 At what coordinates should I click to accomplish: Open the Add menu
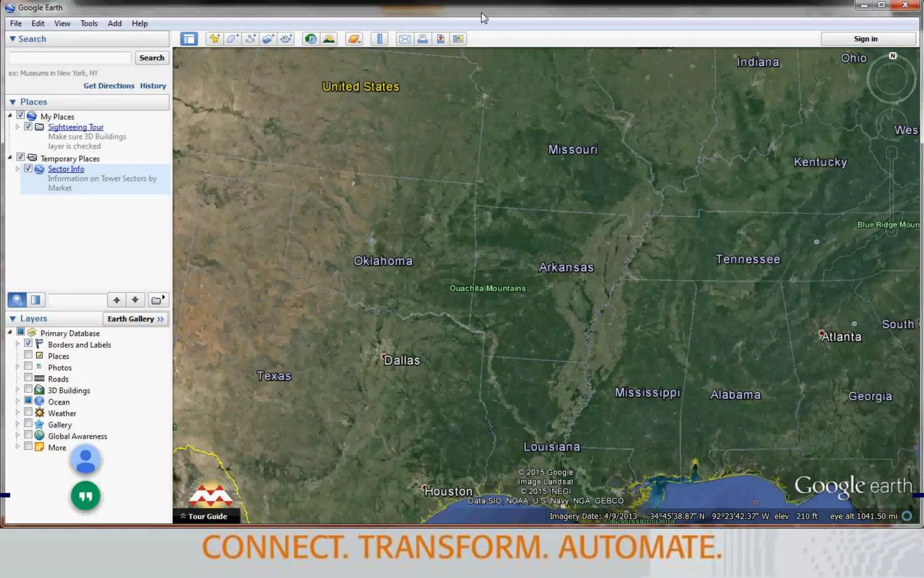tap(115, 23)
